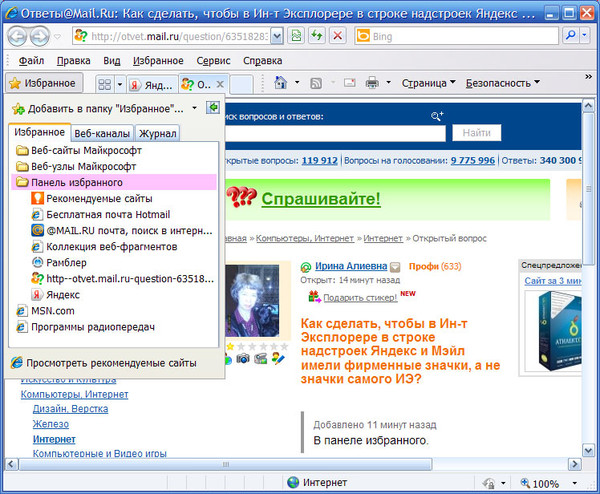Image resolution: width=600 pixels, height=494 pixels.
Task: Click the security lock icon in status bar
Action: coord(489,483)
